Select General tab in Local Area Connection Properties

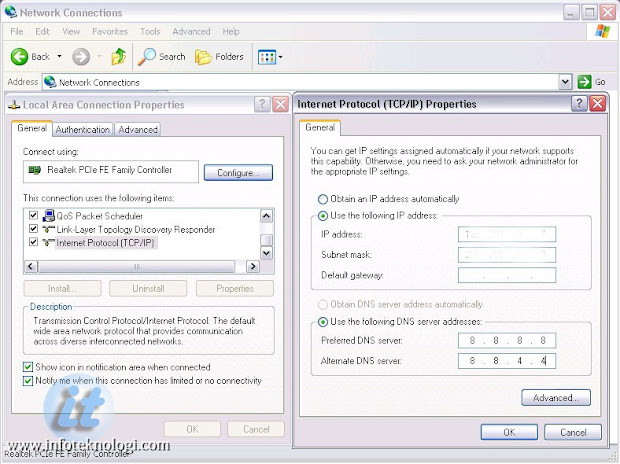[32, 128]
